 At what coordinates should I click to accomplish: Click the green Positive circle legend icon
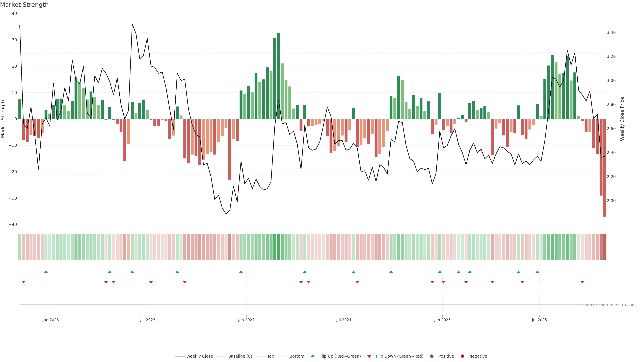tap(432, 356)
